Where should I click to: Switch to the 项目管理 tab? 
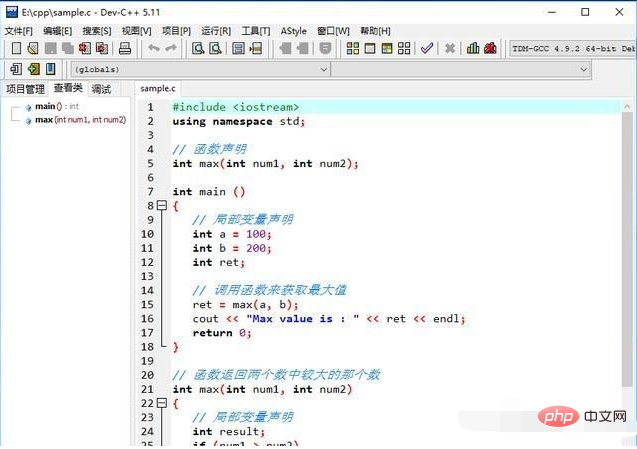pos(25,89)
